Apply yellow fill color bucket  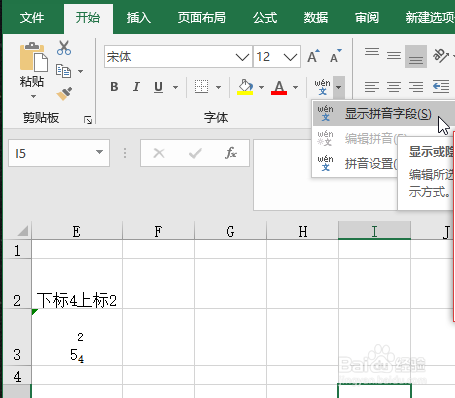[245, 87]
